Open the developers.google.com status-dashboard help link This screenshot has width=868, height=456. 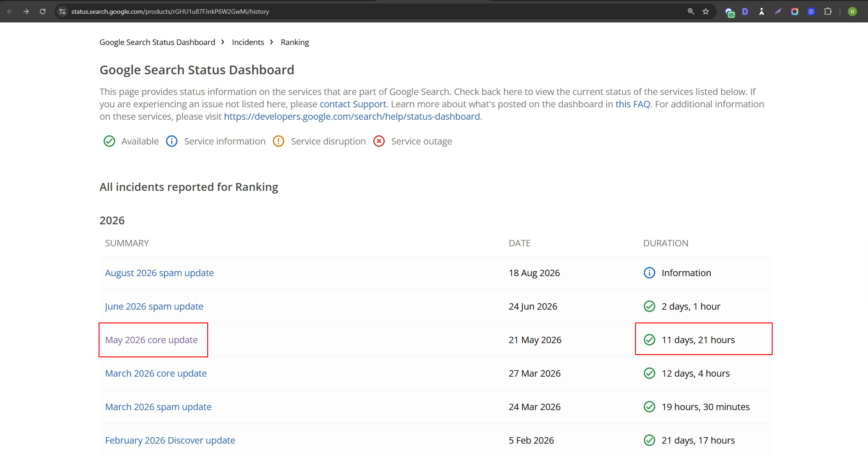tap(352, 117)
